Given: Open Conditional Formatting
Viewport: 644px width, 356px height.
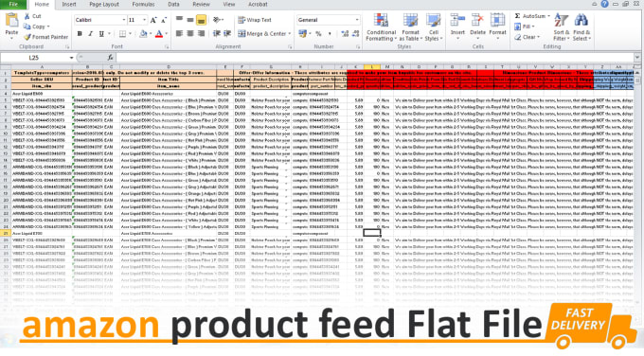Looking at the screenshot, I should tap(381, 27).
